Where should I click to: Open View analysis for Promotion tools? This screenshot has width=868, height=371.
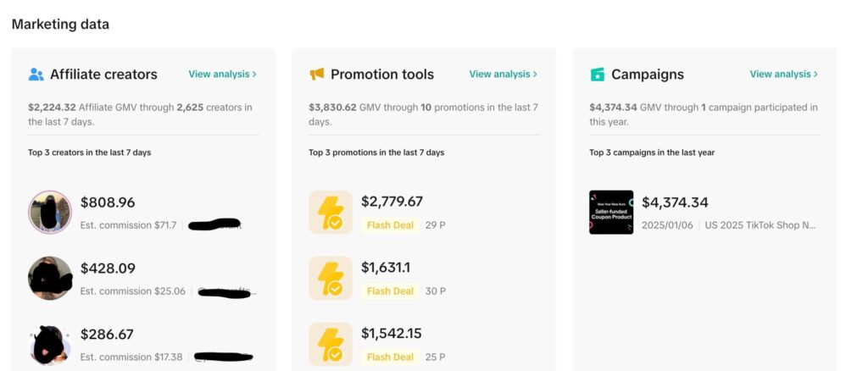[503, 75]
